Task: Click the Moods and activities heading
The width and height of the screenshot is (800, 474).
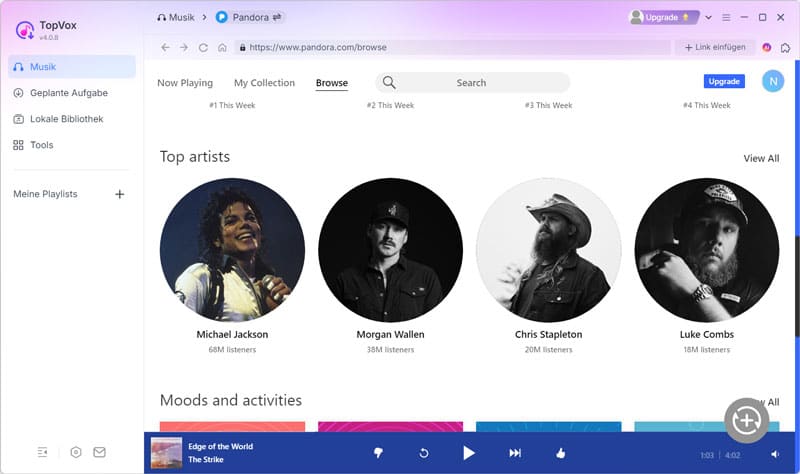Action: click(x=231, y=401)
